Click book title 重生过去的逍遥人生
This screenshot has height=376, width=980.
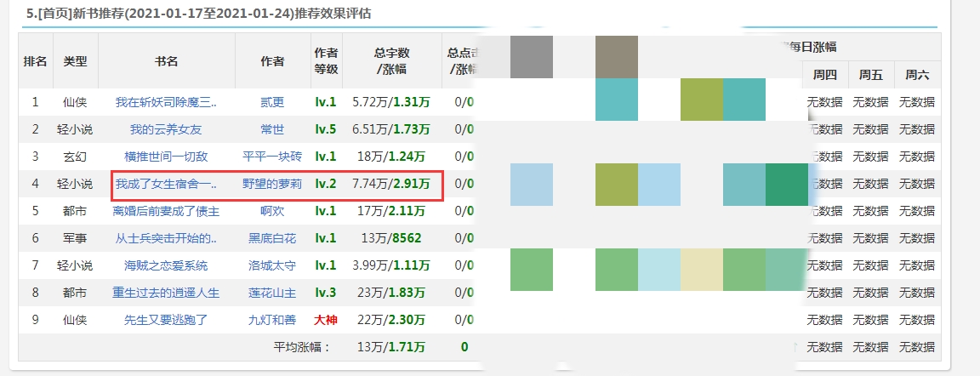coord(166,293)
